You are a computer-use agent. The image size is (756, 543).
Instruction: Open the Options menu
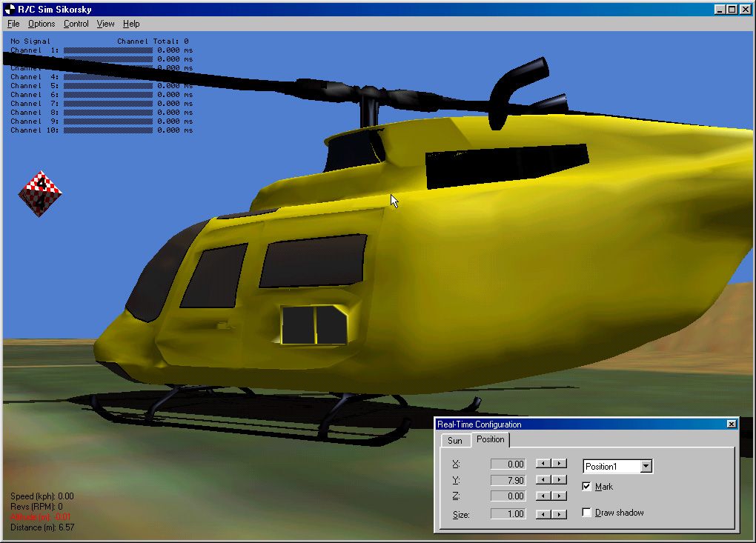coord(41,23)
